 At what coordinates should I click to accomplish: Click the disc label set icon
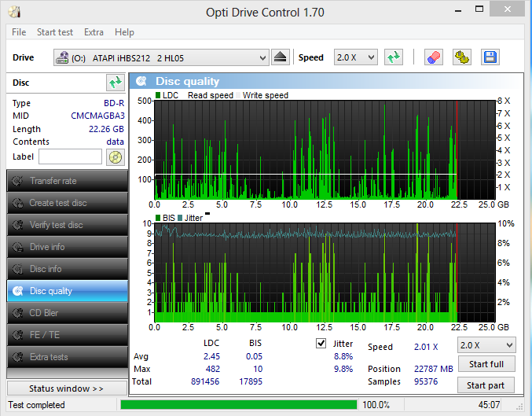tap(116, 157)
